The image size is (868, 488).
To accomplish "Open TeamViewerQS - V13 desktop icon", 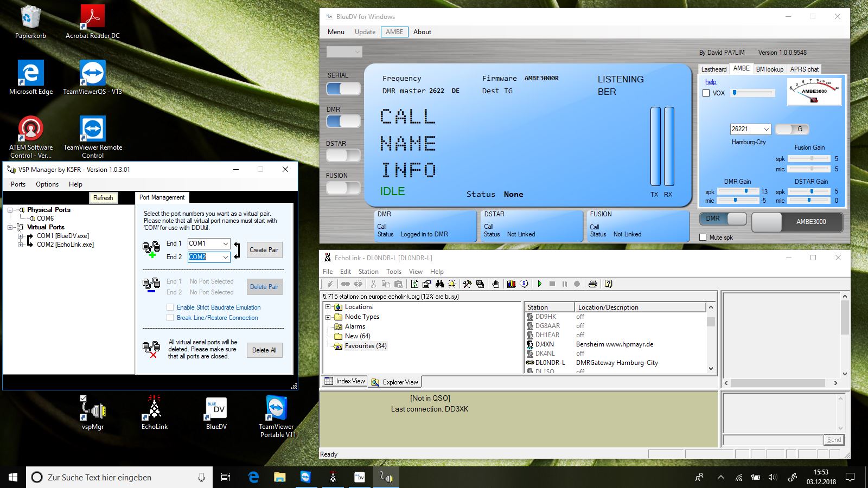I will coord(93,78).
